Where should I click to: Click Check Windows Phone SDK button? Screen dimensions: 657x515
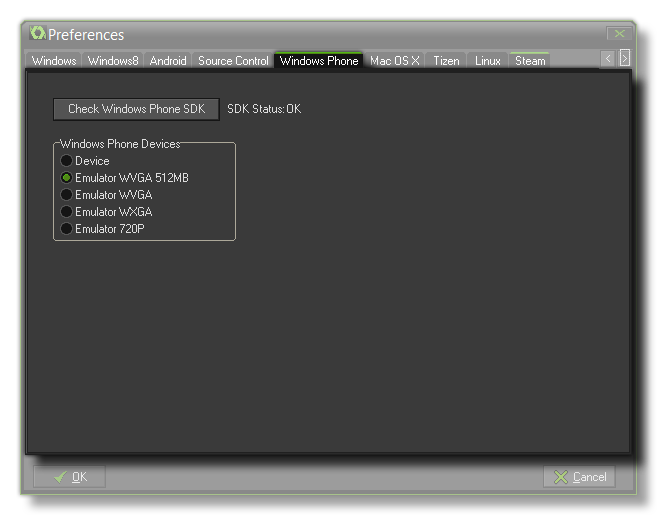tap(136, 109)
